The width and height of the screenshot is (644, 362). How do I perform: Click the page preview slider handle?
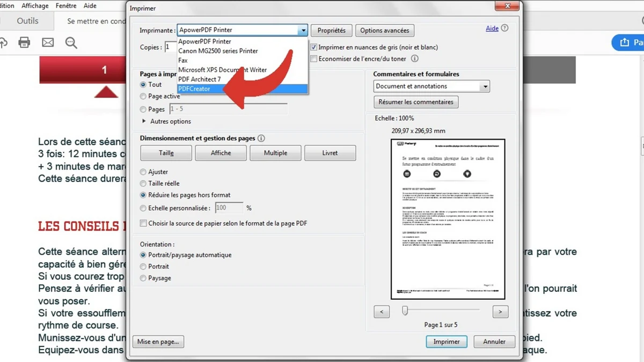click(x=405, y=311)
